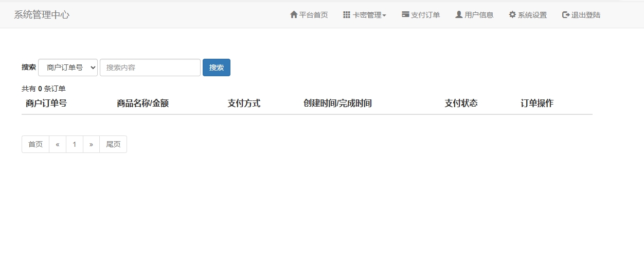Click the credit card icon beside 支付订单
The height and width of the screenshot is (273, 644).
405,15
